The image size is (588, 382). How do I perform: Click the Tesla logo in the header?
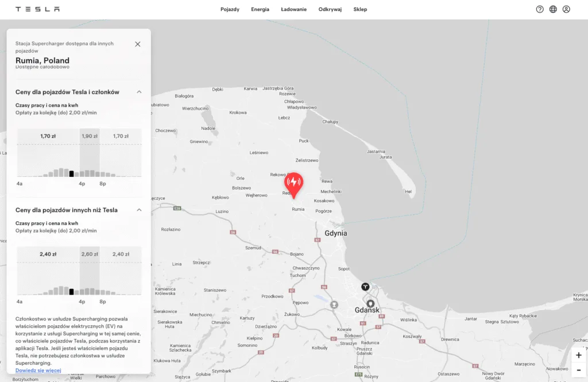(x=37, y=9)
